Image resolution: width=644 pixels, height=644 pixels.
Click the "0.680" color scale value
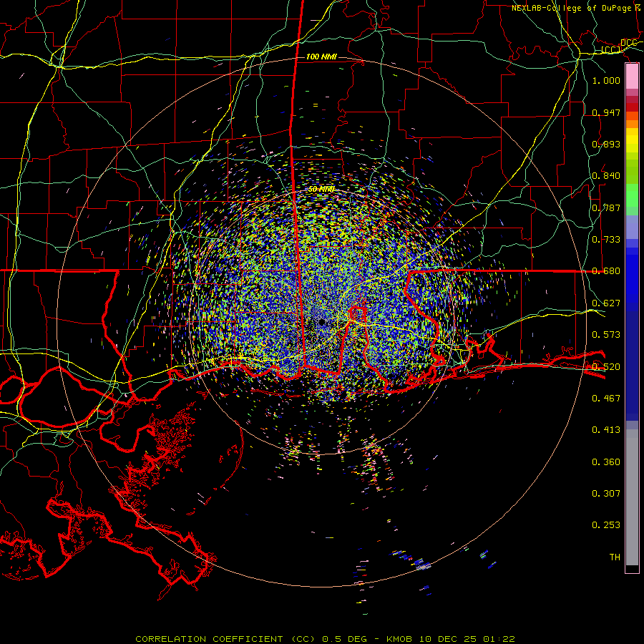pyautogui.click(x=606, y=271)
